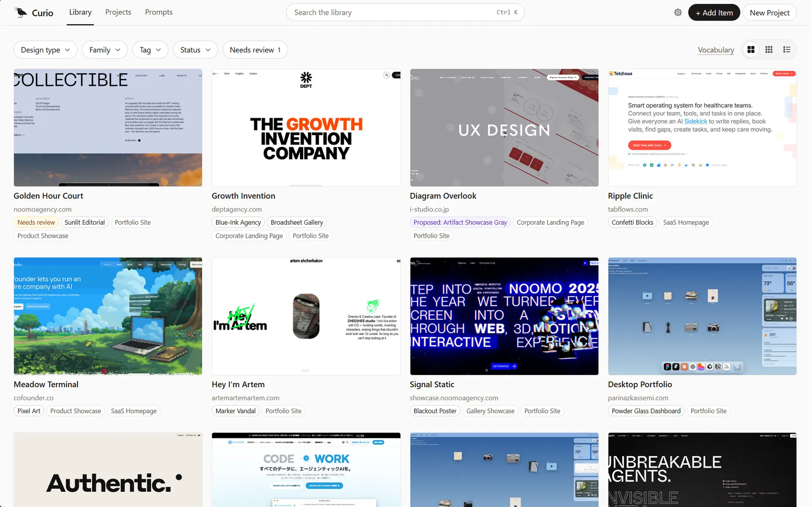Open the Ripple Clinic thumbnail
812x507 pixels.
(x=702, y=127)
